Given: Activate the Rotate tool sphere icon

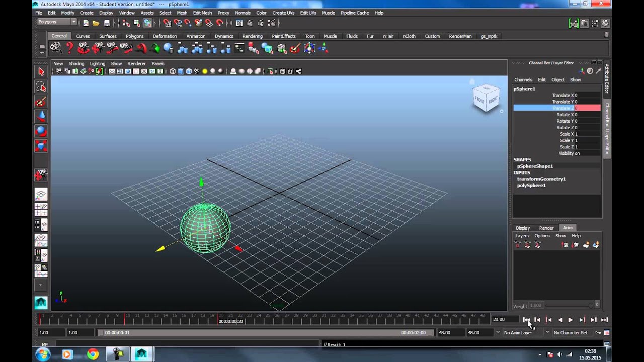Looking at the screenshot, I should (41, 131).
